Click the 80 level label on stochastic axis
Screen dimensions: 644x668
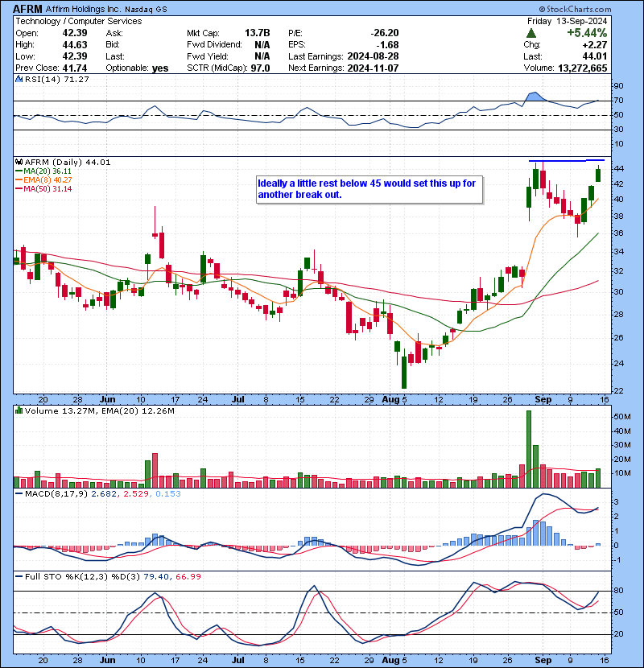pyautogui.click(x=618, y=591)
